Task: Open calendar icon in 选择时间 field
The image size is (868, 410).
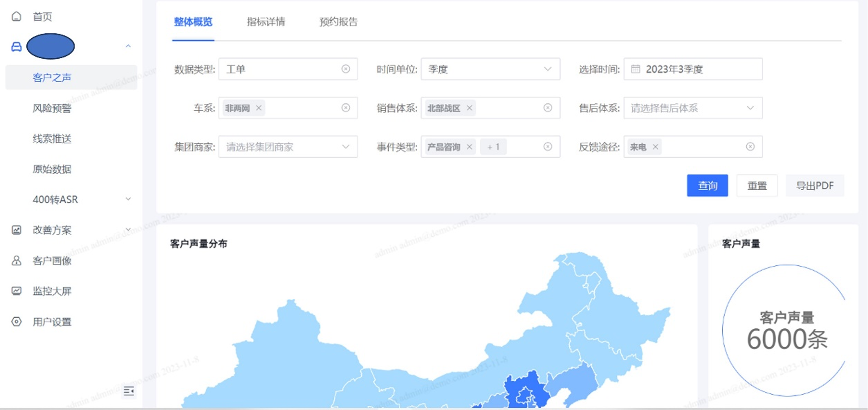Action: point(635,69)
